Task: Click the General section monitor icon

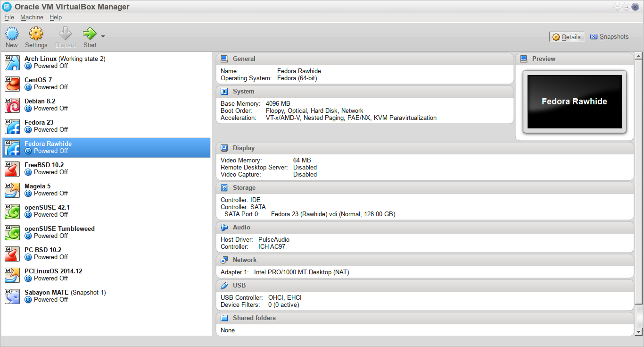Action: (x=224, y=59)
